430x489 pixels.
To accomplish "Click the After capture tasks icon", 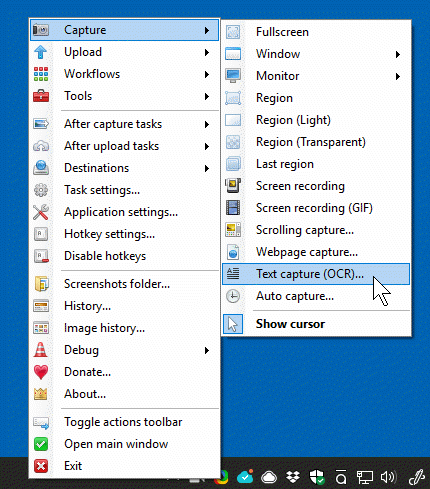I will click(41, 124).
